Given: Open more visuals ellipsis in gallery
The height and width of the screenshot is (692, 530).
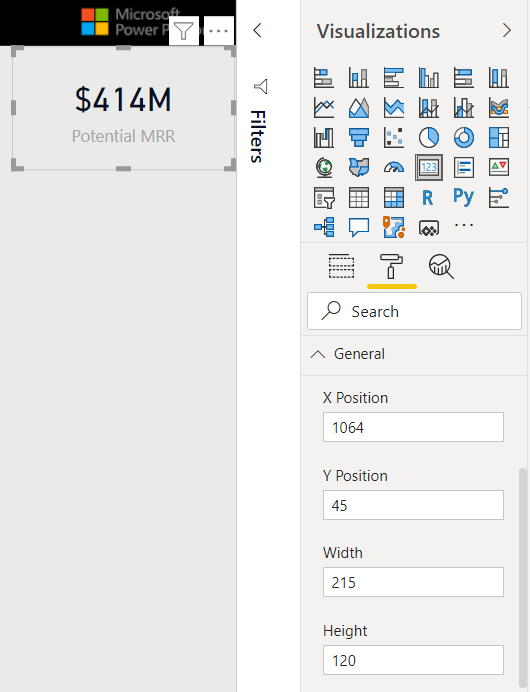Looking at the screenshot, I should coord(464,225).
